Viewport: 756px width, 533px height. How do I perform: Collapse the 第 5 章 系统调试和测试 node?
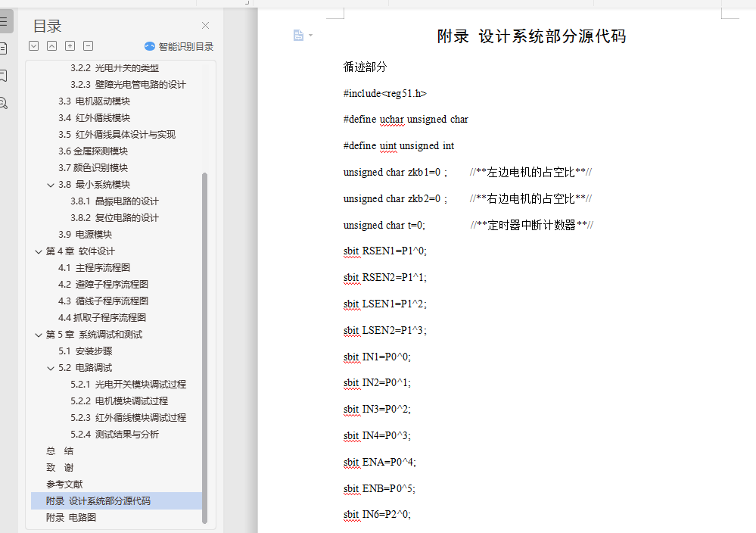[x=39, y=335]
